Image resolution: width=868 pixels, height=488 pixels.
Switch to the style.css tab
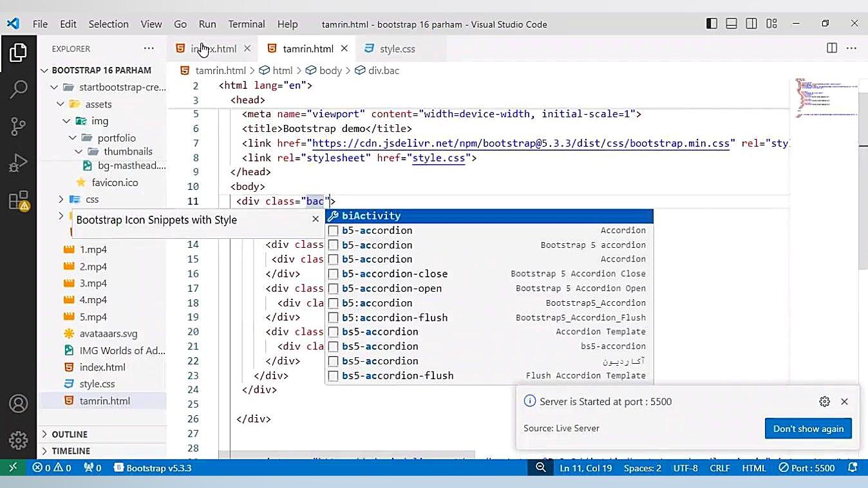[x=397, y=49]
